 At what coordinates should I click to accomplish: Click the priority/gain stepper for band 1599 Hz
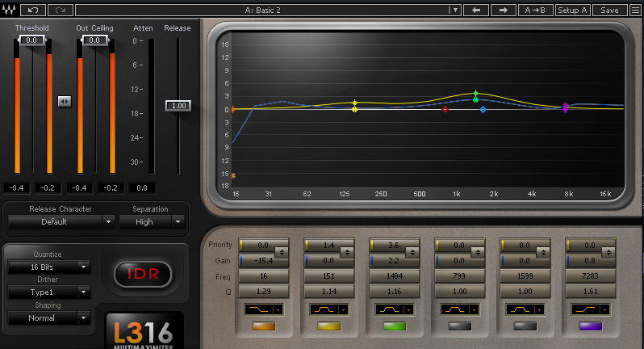[543, 252]
